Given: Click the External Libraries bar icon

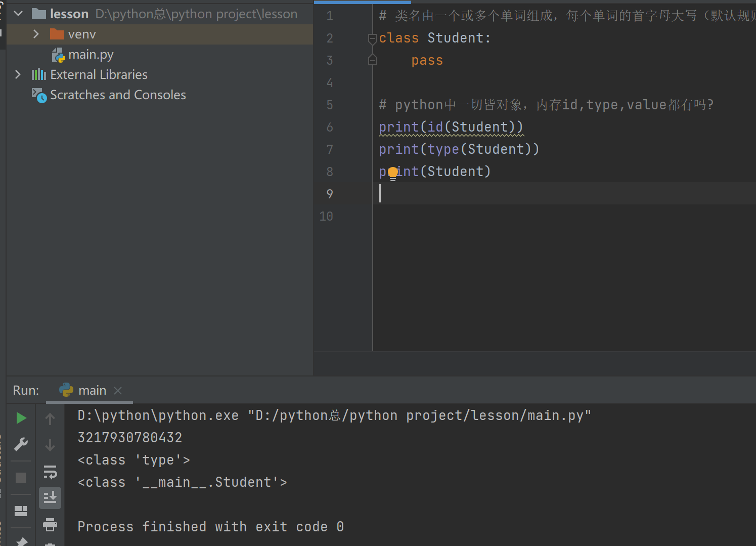Looking at the screenshot, I should [39, 75].
